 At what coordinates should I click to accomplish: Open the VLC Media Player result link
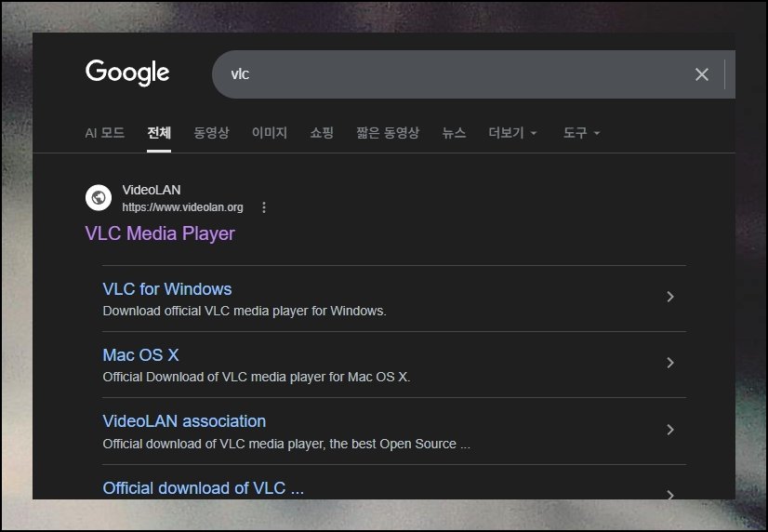point(160,233)
